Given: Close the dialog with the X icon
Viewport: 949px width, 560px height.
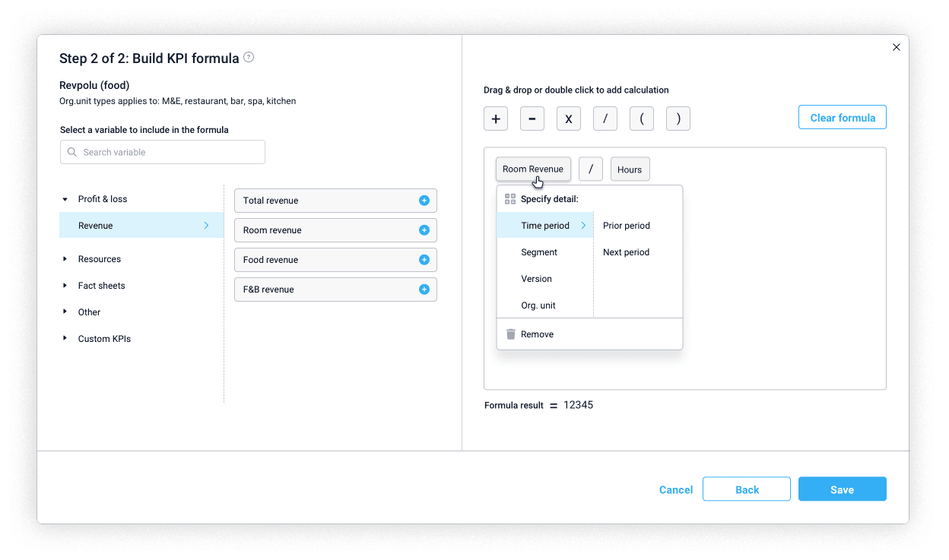Looking at the screenshot, I should pos(897,47).
